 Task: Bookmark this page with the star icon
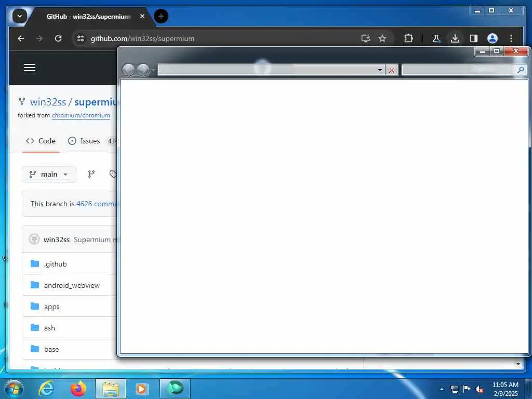click(x=382, y=38)
